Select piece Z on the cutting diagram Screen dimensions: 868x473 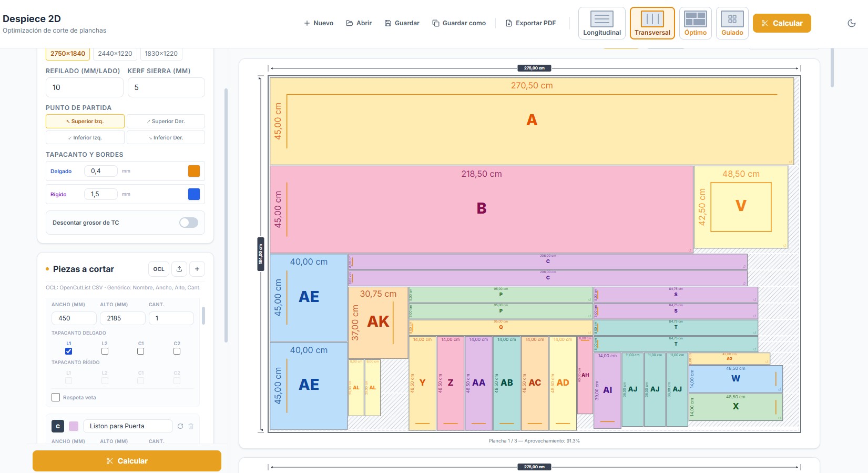[451, 383]
